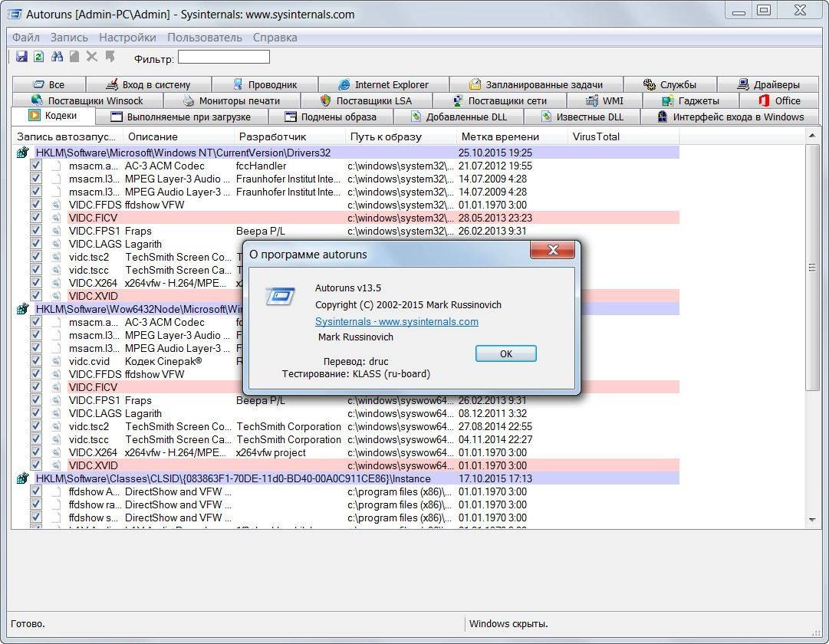Click registry icon of CLSID Instance key row
Screen dimensions: 829x644
pyautogui.click(x=22, y=478)
